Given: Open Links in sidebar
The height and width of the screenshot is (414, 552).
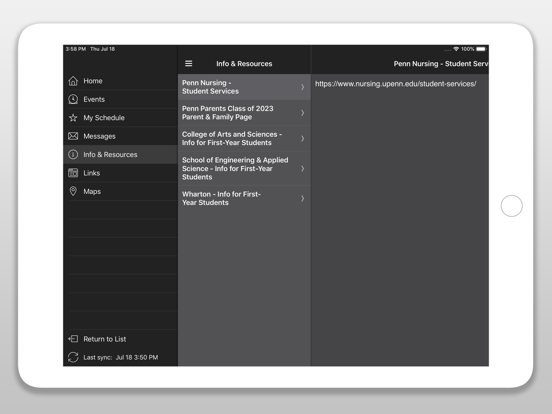Looking at the screenshot, I should click(120, 173).
